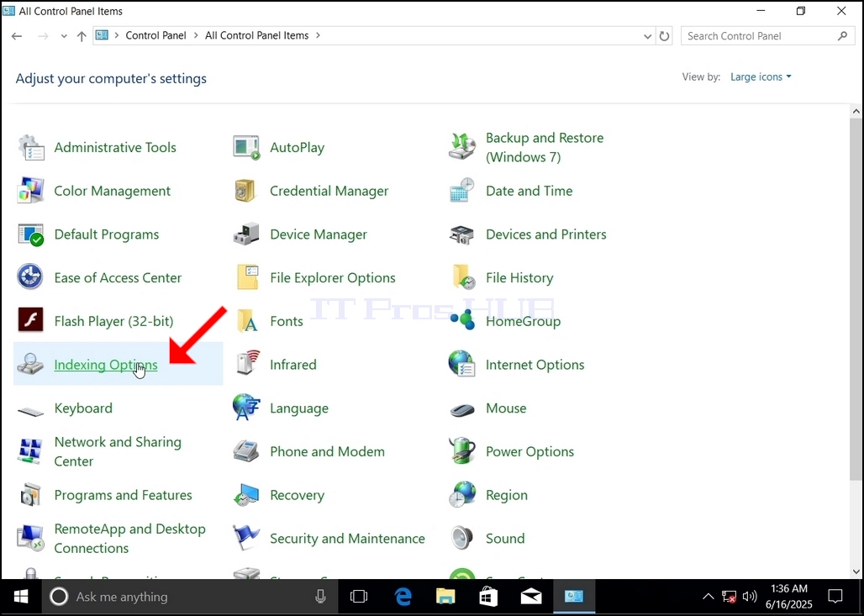Click the Device Manager link text
The height and width of the screenshot is (616, 864).
pos(319,234)
